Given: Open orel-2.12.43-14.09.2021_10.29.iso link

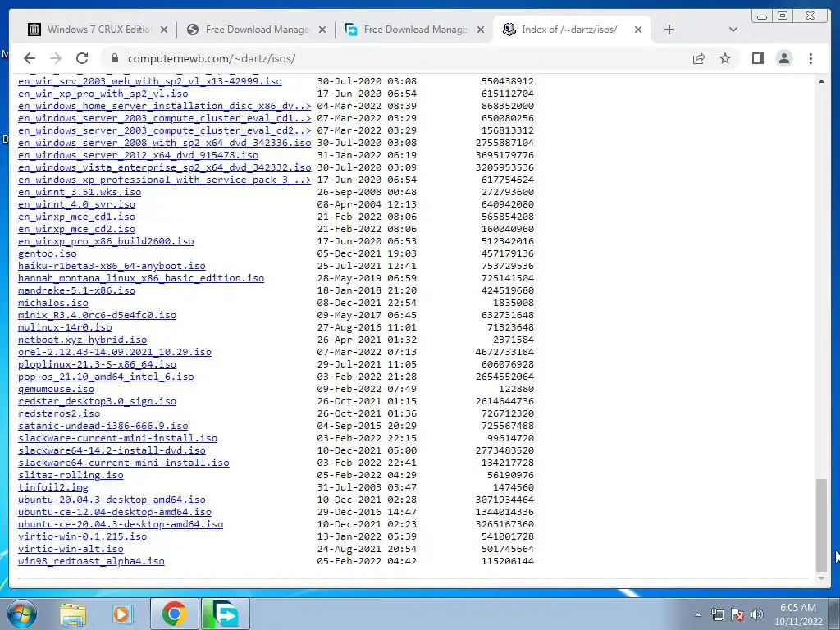Looking at the screenshot, I should click(115, 353).
